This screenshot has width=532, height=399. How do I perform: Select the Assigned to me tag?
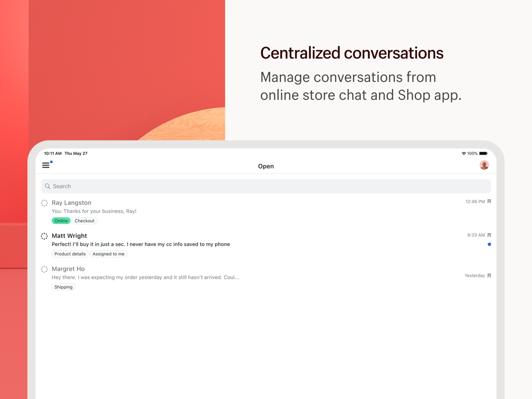pos(109,254)
